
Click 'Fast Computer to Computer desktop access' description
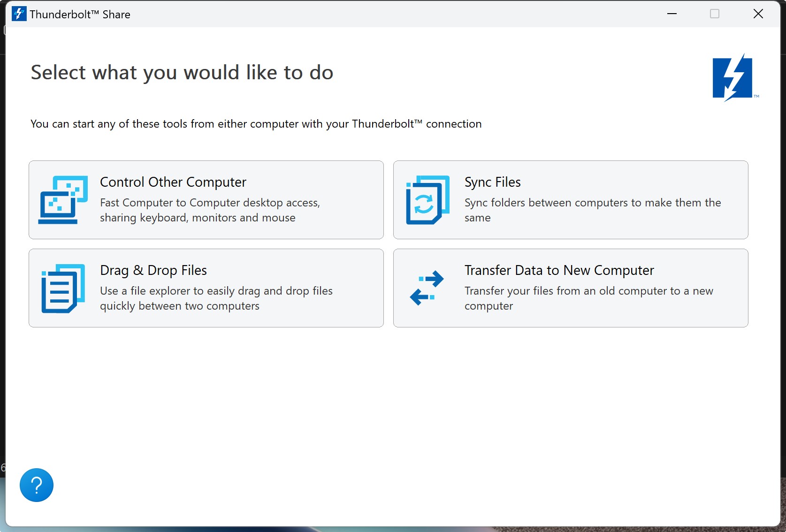coord(210,210)
